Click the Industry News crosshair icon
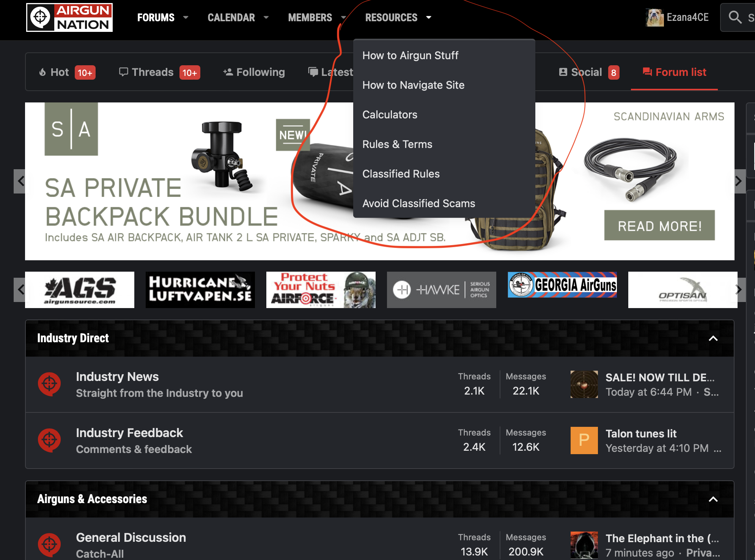 (x=49, y=384)
